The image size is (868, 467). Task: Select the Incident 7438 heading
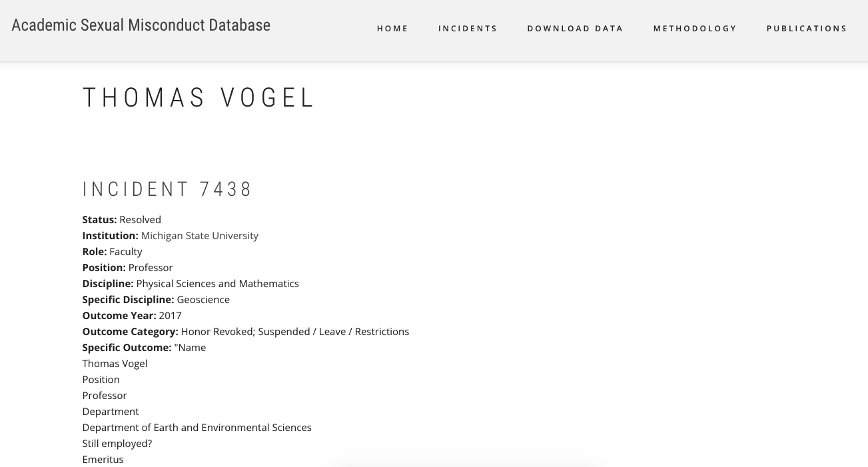click(x=167, y=189)
